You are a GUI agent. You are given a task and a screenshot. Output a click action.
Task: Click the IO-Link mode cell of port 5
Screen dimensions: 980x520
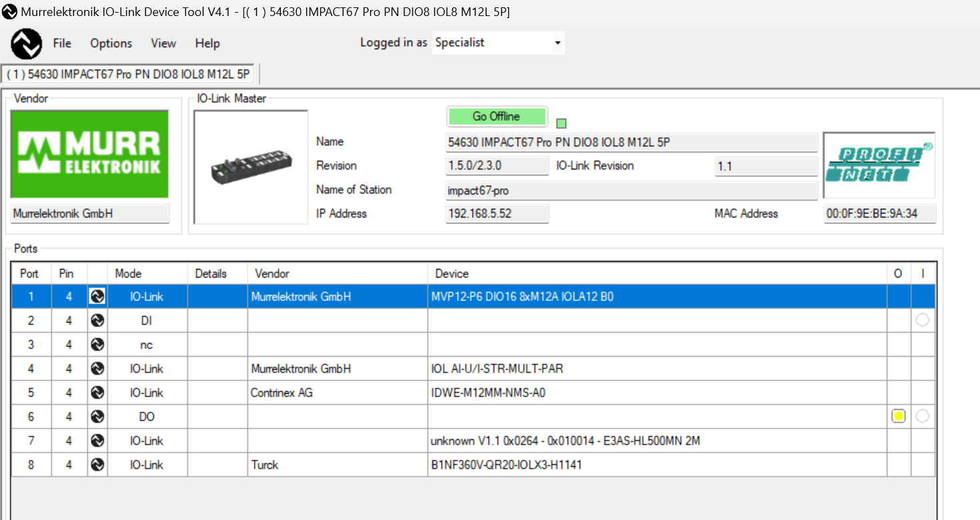[x=147, y=393]
